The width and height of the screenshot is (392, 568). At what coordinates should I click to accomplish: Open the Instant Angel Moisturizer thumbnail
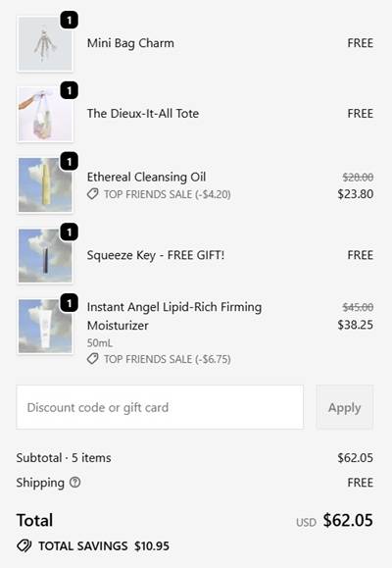click(45, 326)
